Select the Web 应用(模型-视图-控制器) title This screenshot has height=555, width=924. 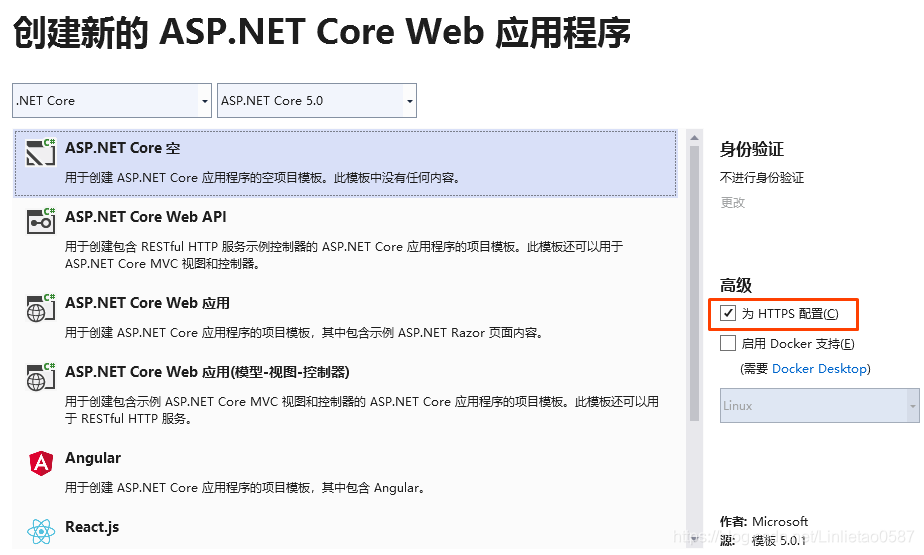coord(207,372)
